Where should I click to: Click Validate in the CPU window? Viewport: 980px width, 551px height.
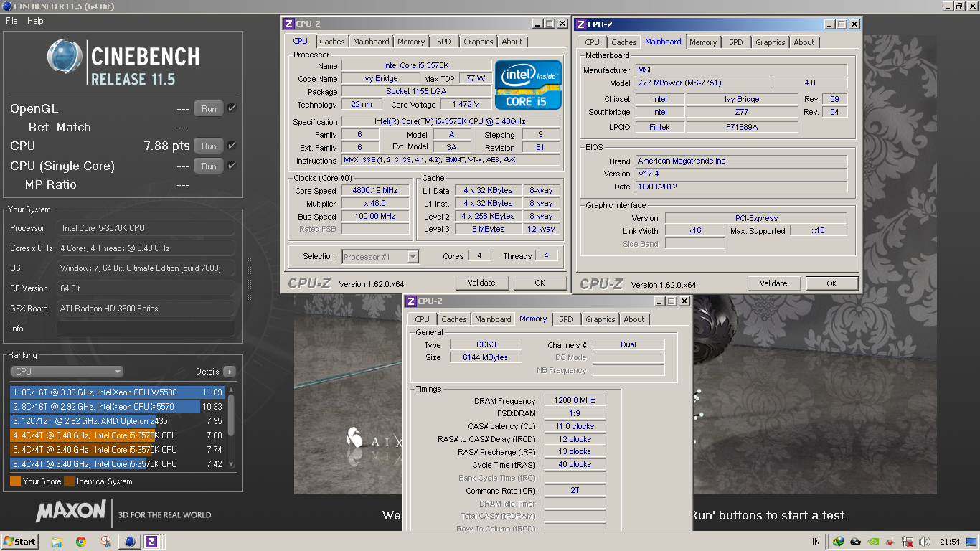pyautogui.click(x=481, y=283)
